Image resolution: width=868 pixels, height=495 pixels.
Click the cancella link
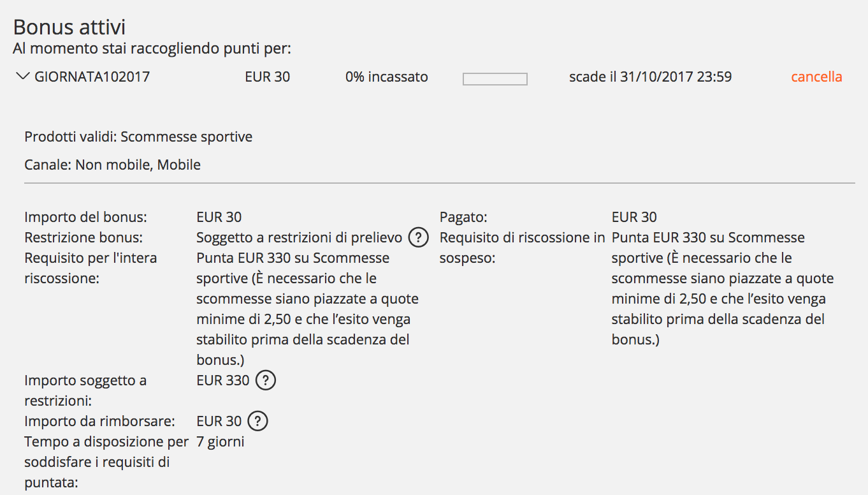816,77
